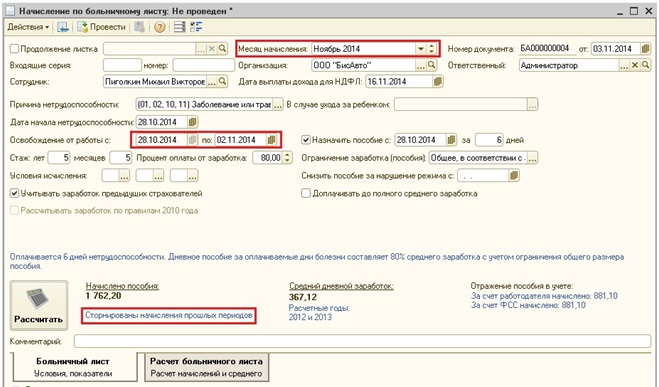Screen dimensions: 659x387
Task: Open calendar for Освобождение от работы start 28.10.2014
Action: 192,140
